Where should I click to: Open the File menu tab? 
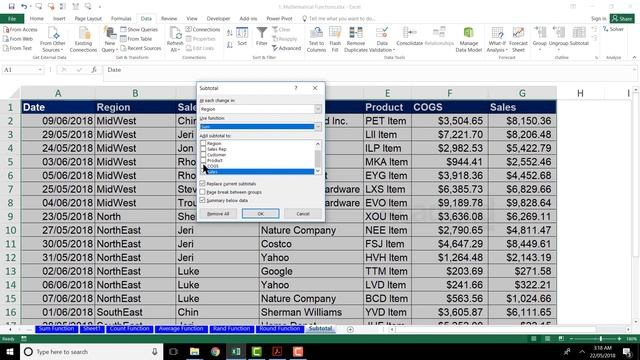click(x=12, y=18)
